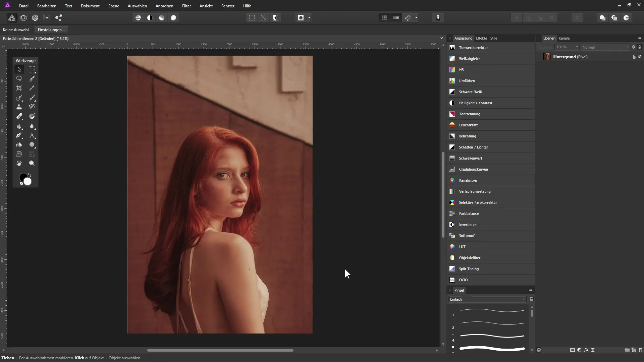Select the artistic Text tool
The height and width of the screenshot is (362, 644).
coord(32,136)
